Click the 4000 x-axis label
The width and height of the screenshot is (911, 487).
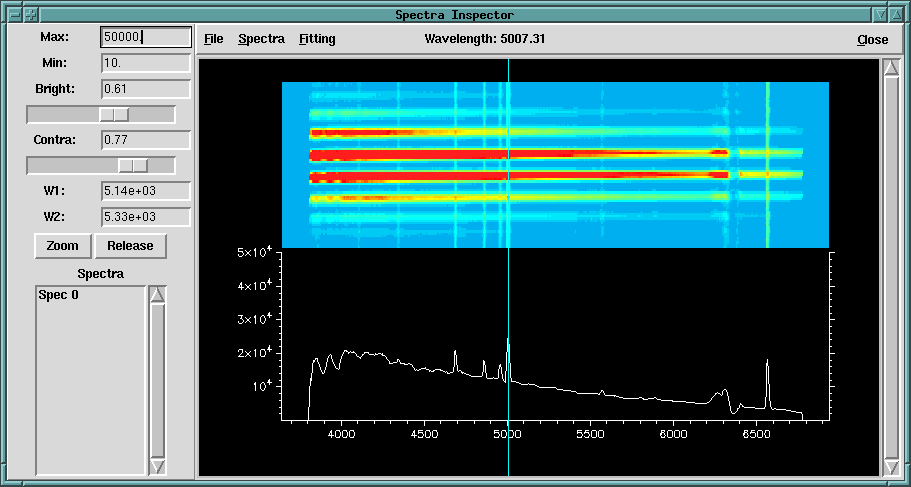(x=341, y=434)
